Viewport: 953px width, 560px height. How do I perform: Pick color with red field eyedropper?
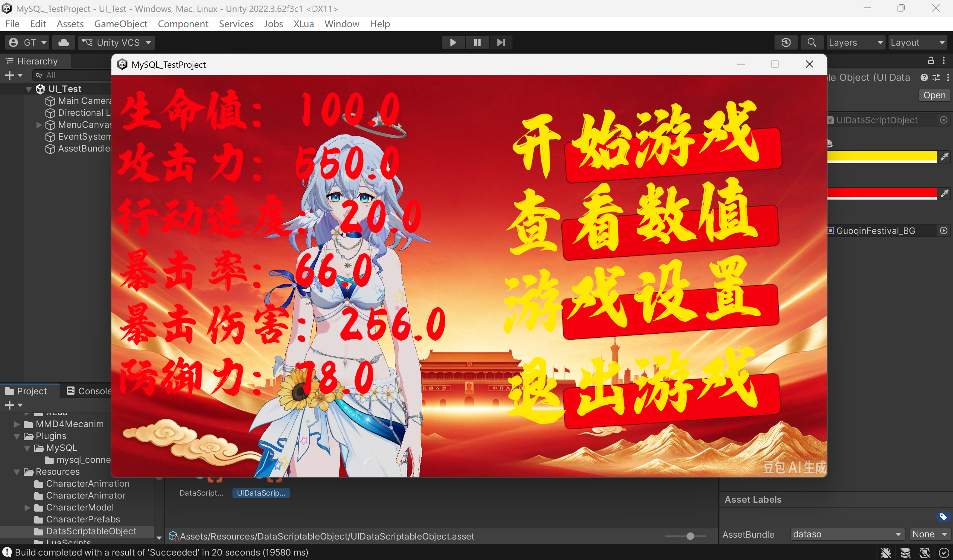944,194
